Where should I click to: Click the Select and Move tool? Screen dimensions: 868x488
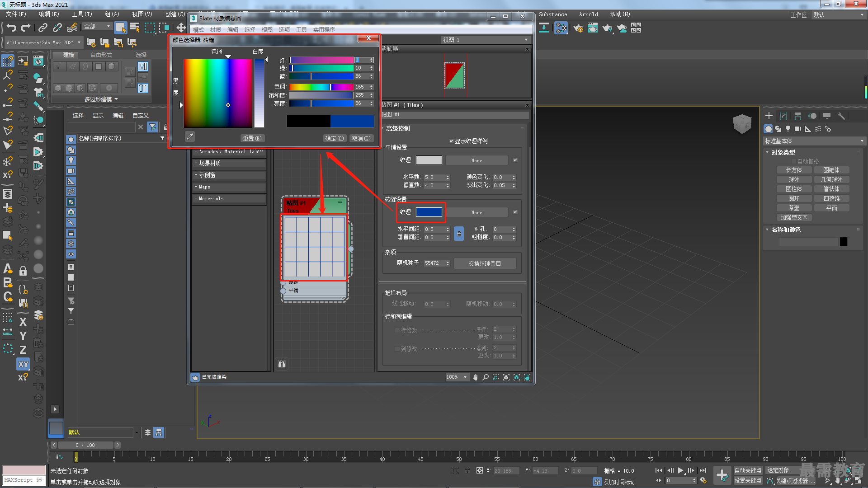pos(181,28)
